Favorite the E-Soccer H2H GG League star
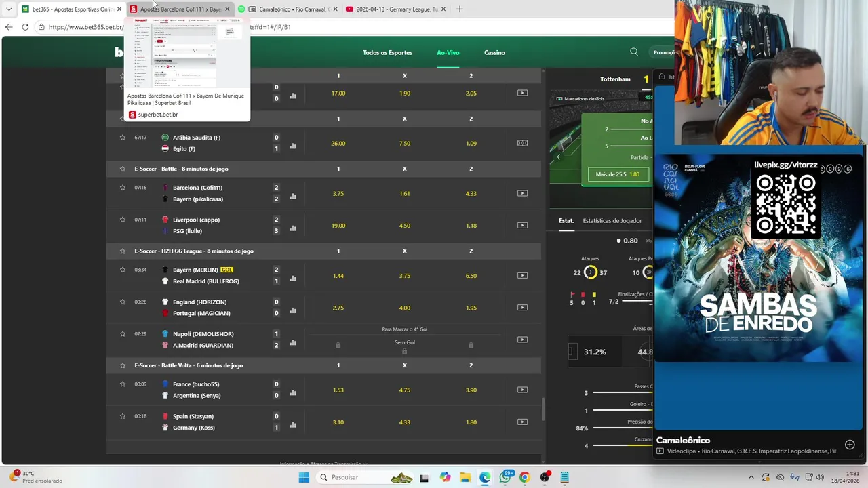 [123, 251]
